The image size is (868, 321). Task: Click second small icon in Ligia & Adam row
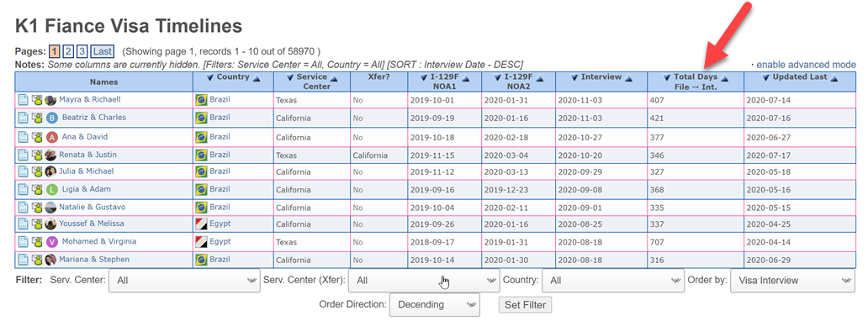tap(36, 190)
